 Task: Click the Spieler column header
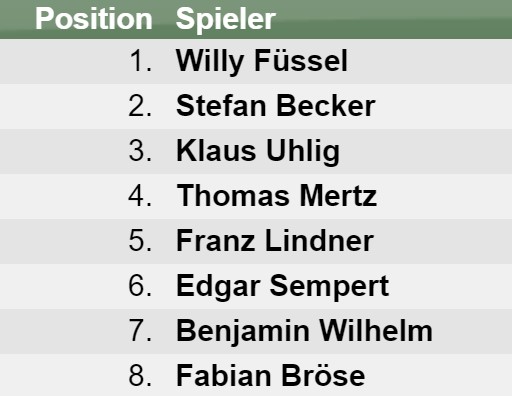click(x=226, y=19)
